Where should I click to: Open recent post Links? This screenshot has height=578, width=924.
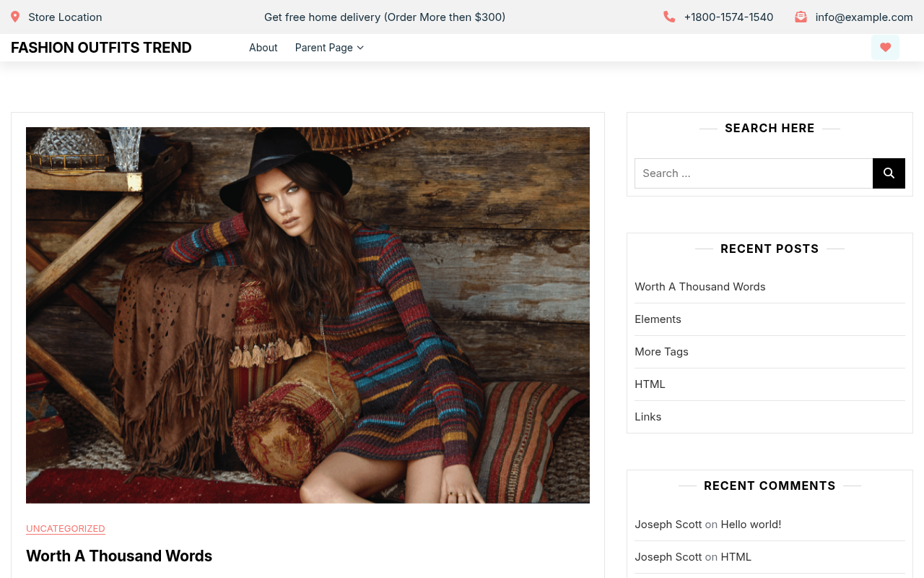coord(648,417)
